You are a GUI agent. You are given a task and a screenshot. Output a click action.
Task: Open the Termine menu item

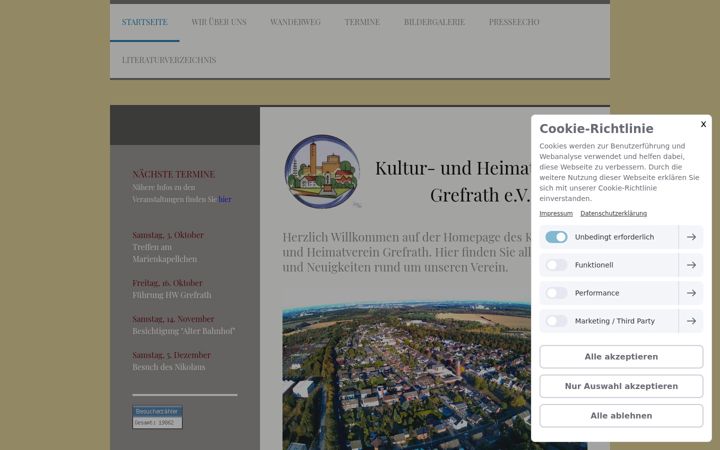[362, 22]
